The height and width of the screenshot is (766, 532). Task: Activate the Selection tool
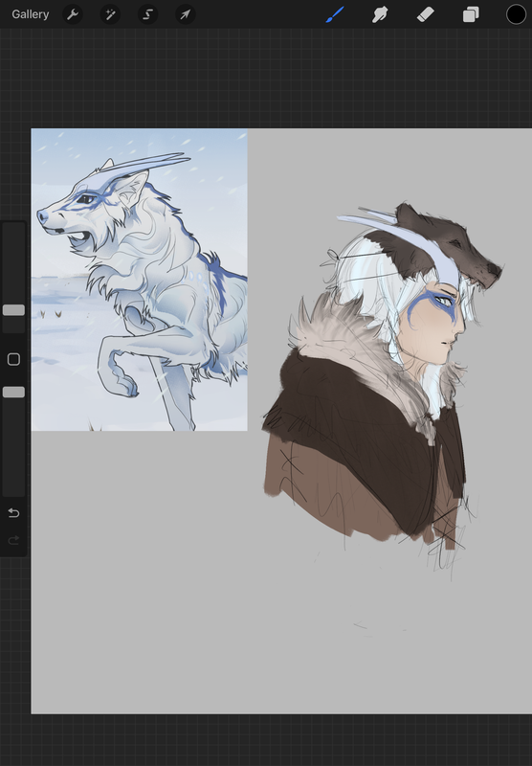click(148, 14)
